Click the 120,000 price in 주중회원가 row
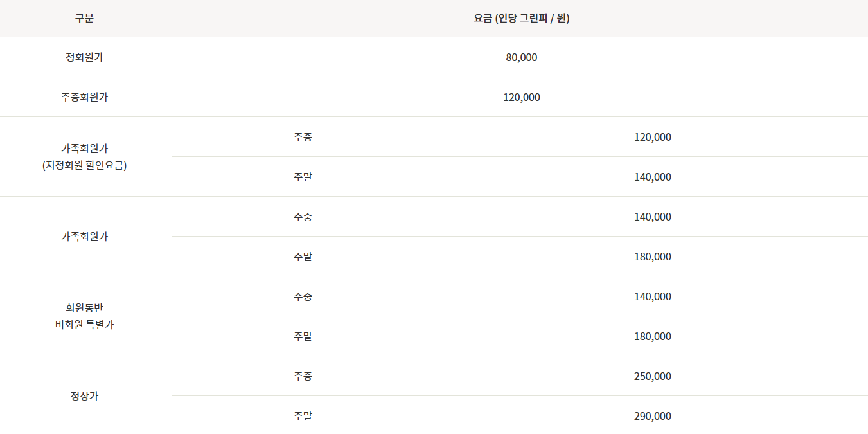 [x=521, y=97]
